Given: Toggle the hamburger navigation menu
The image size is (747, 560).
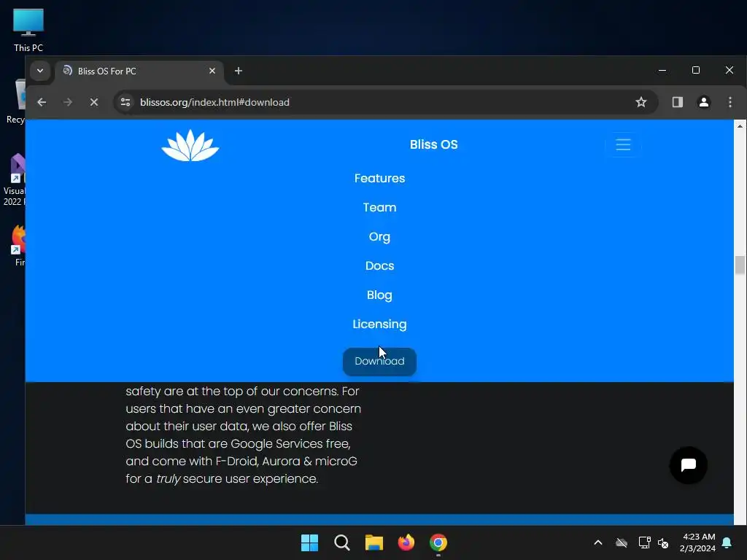Looking at the screenshot, I should click(x=623, y=145).
